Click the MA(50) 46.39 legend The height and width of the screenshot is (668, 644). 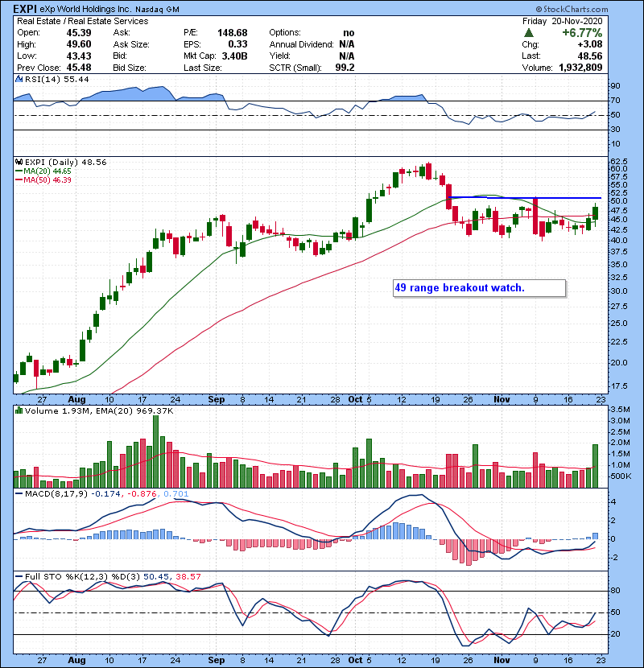pyautogui.click(x=43, y=179)
